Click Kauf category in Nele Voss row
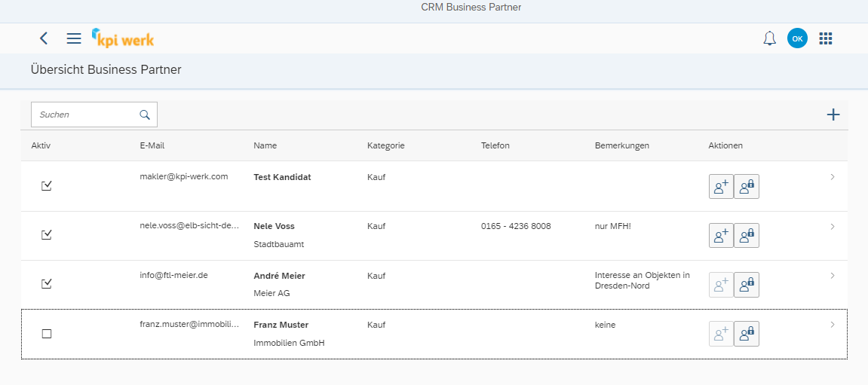 click(x=376, y=226)
